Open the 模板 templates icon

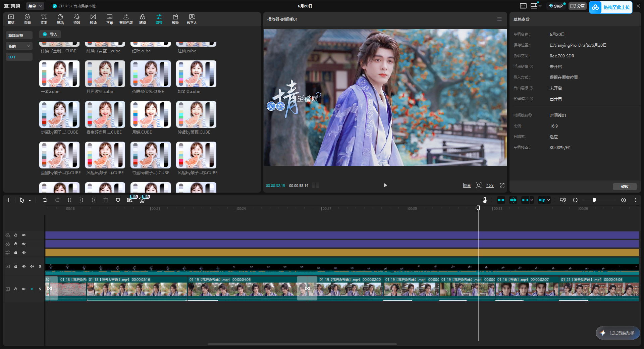(175, 19)
